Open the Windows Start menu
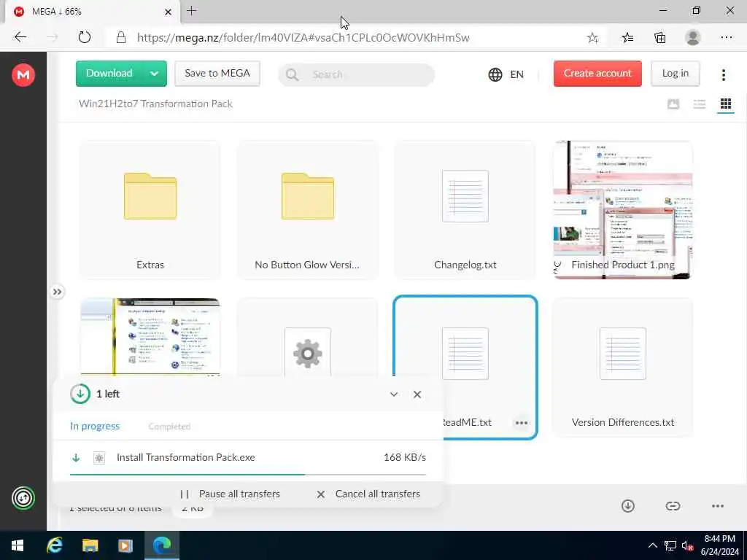Screen dimensions: 747x560 pos(18,545)
